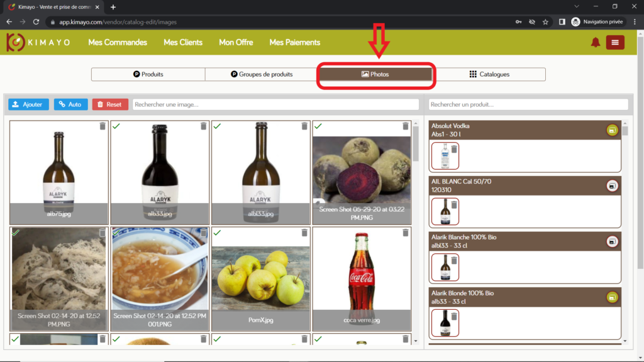Viewport: 644px width, 362px height.
Task: Switch to the Produits tab
Action: tap(148, 74)
